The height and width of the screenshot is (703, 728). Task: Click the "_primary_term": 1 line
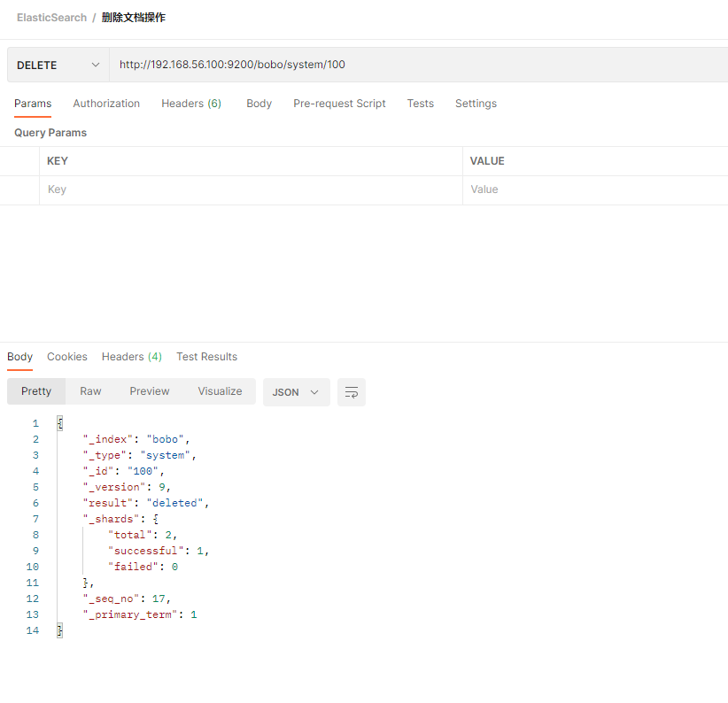point(140,614)
